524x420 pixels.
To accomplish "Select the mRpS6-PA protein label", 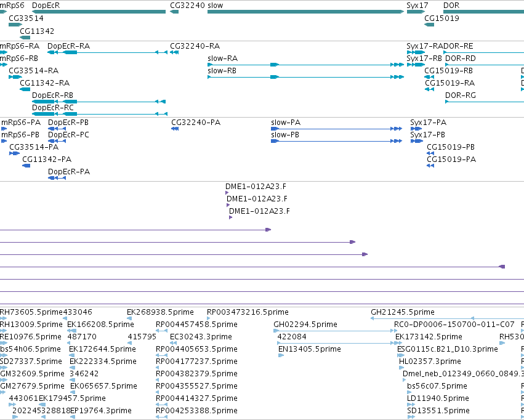I will point(21,123).
